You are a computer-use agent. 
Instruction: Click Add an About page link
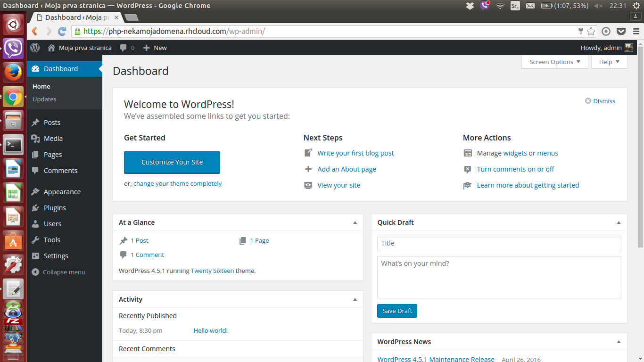click(347, 169)
